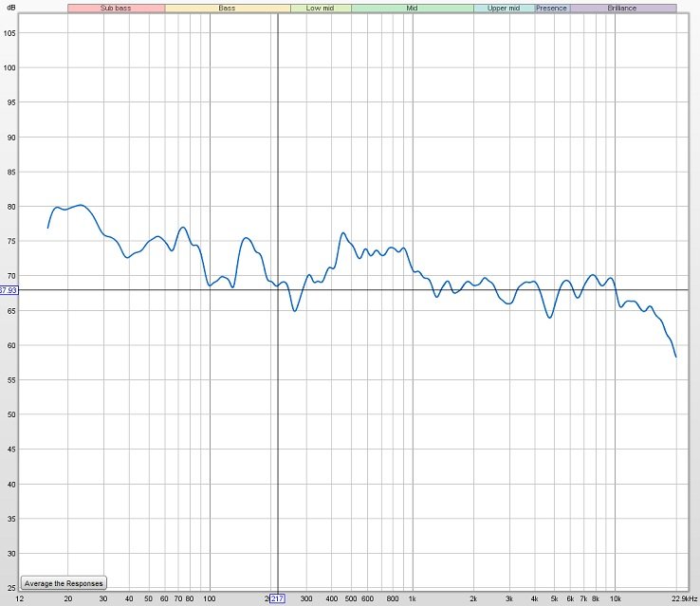The width and height of the screenshot is (700, 606).
Task: Click the dB axis unit label
Action: pos(9,9)
